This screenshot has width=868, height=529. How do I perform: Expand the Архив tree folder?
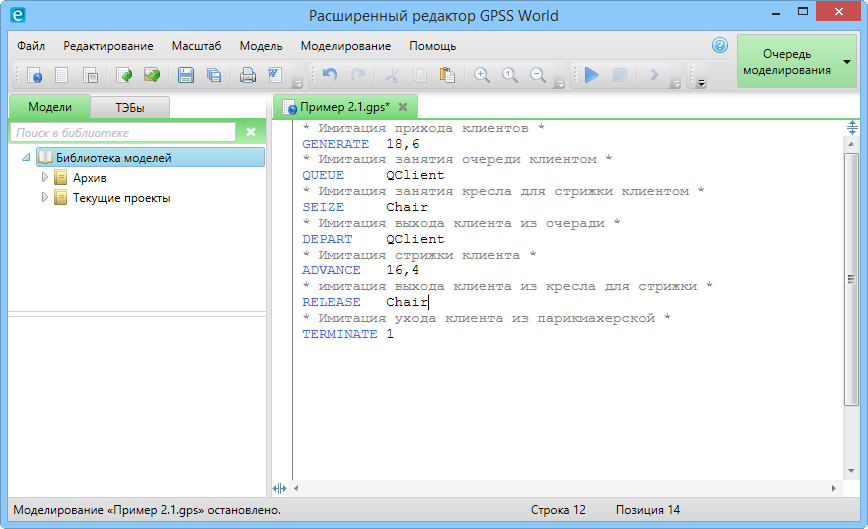tap(44, 178)
